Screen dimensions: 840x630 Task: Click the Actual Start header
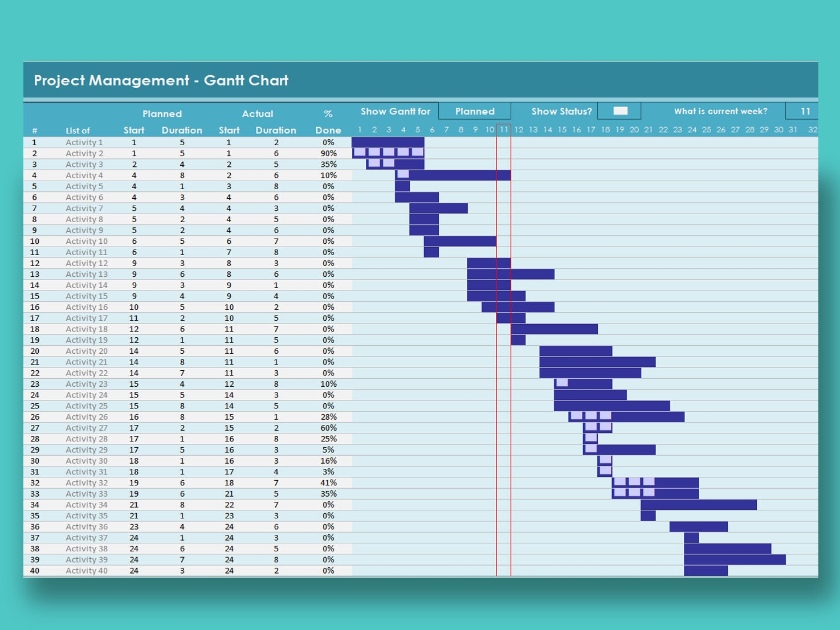click(229, 130)
